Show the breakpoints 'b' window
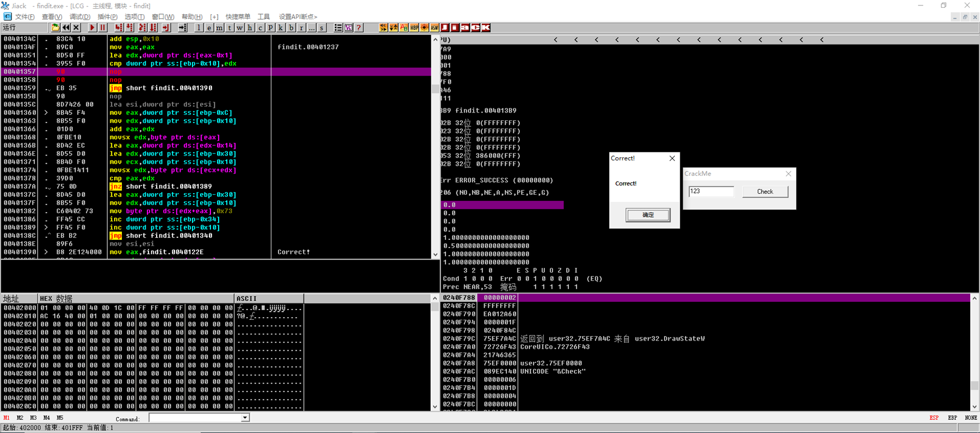Screen dimensions: 980x433 (291, 28)
